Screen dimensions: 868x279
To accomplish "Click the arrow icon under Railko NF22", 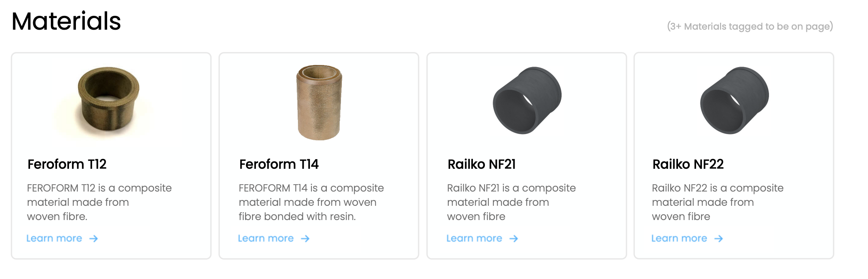I will point(718,239).
